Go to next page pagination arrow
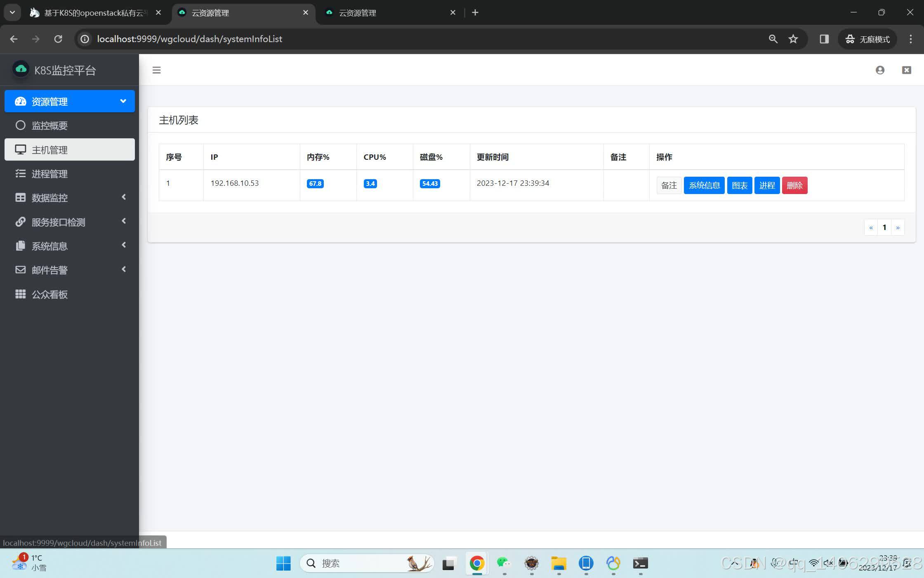The image size is (924, 578). (898, 227)
